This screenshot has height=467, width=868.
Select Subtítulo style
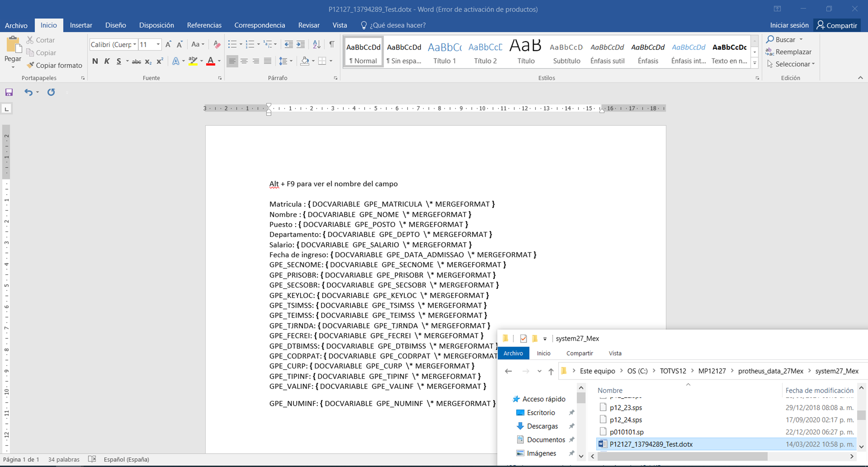point(567,52)
